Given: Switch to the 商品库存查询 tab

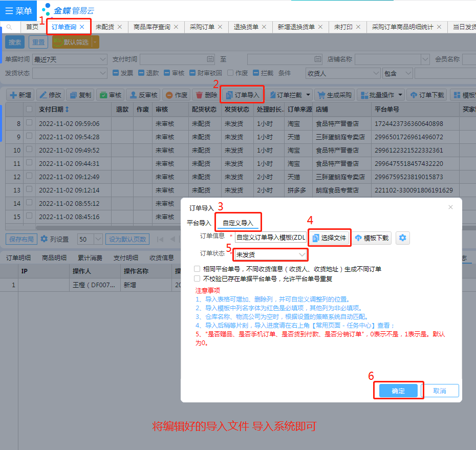Looking at the screenshot, I should (x=152, y=27).
